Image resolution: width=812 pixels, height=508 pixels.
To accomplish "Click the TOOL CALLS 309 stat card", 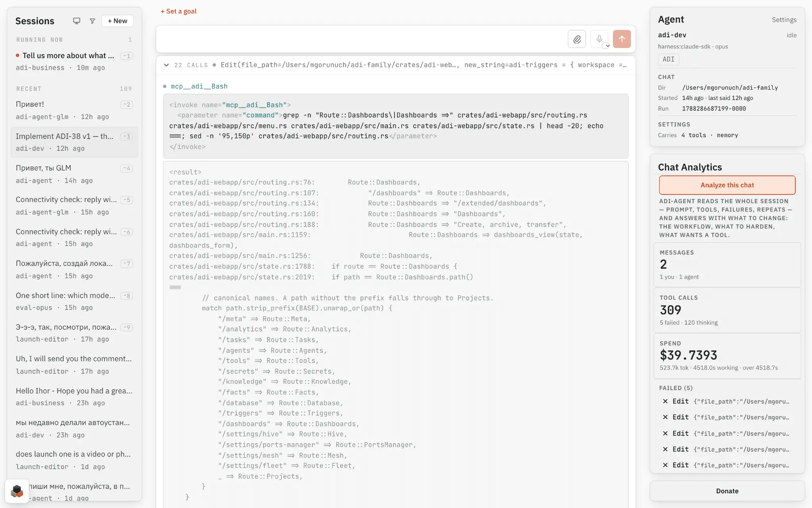I will (727, 310).
